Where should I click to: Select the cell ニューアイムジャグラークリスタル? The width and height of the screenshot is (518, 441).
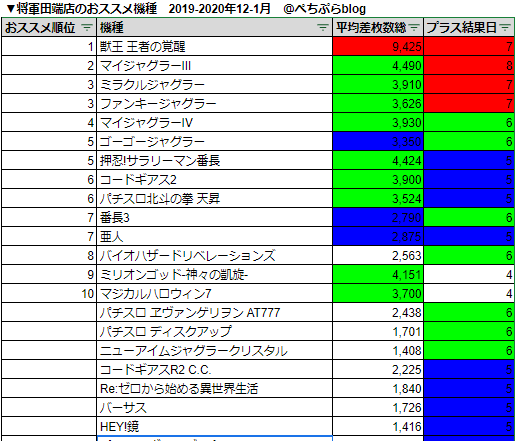pyautogui.click(x=214, y=350)
